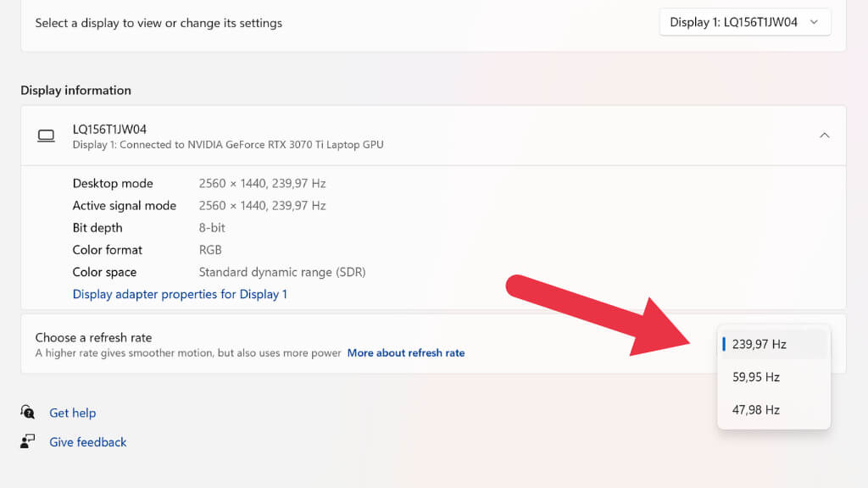Click the LQ156T1JW04 display name header
This screenshot has width=868, height=488.
[x=111, y=129]
